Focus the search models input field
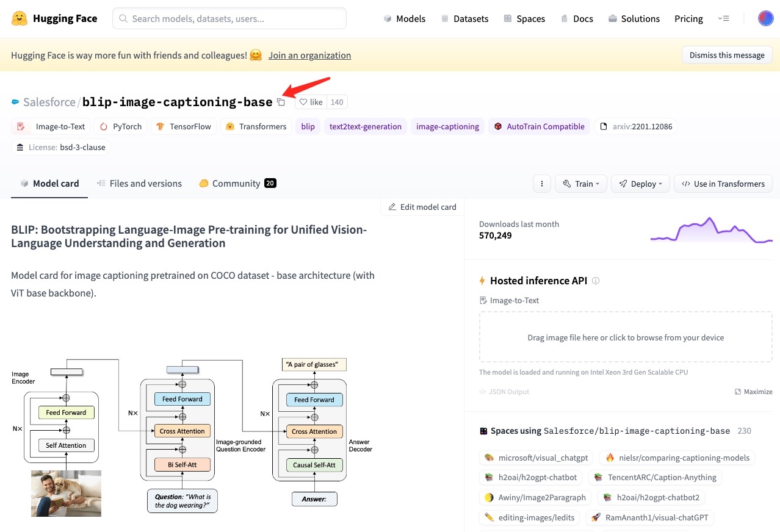 229,18
